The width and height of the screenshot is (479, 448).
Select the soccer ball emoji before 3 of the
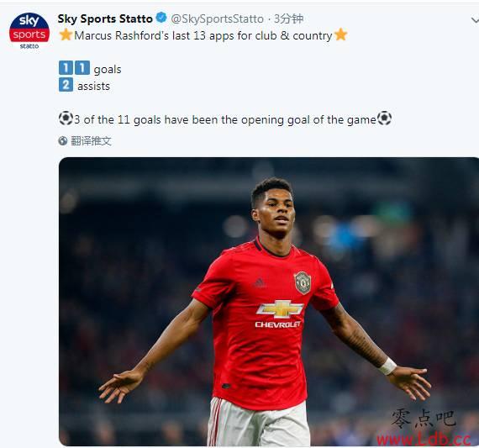[x=66, y=119]
